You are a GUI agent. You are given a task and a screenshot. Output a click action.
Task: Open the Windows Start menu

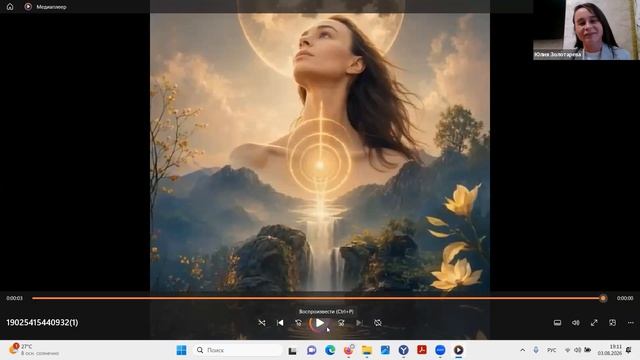pyautogui.click(x=181, y=350)
